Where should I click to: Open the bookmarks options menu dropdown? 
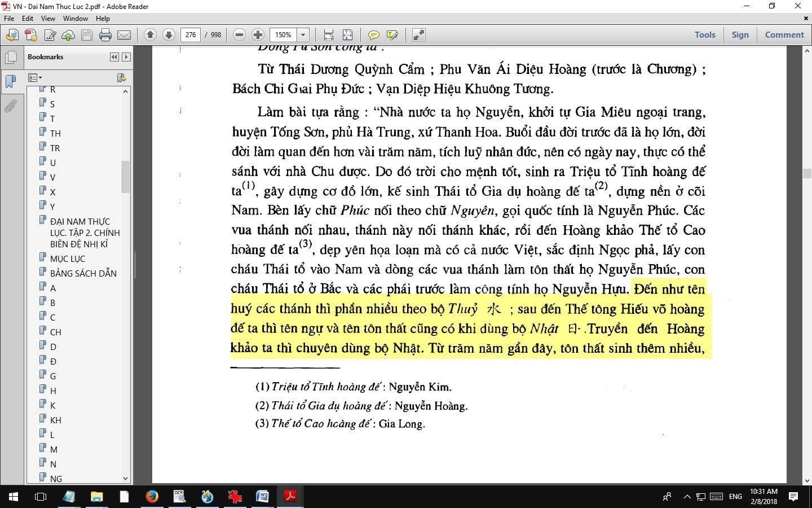click(x=35, y=78)
